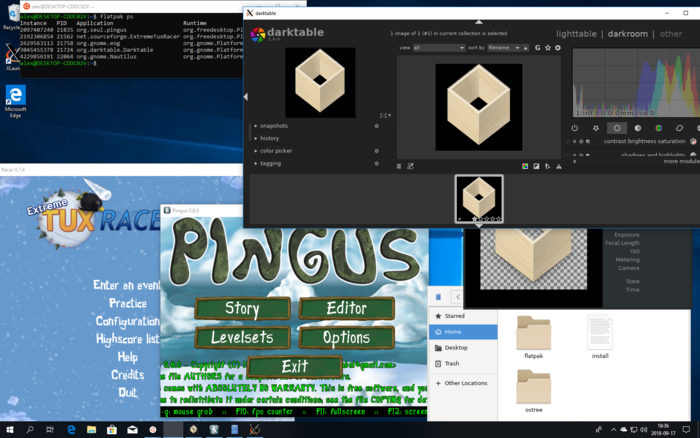The width and height of the screenshot is (700, 438).
Task: Collapse the left panel via side arrow
Action: pyautogui.click(x=246, y=97)
